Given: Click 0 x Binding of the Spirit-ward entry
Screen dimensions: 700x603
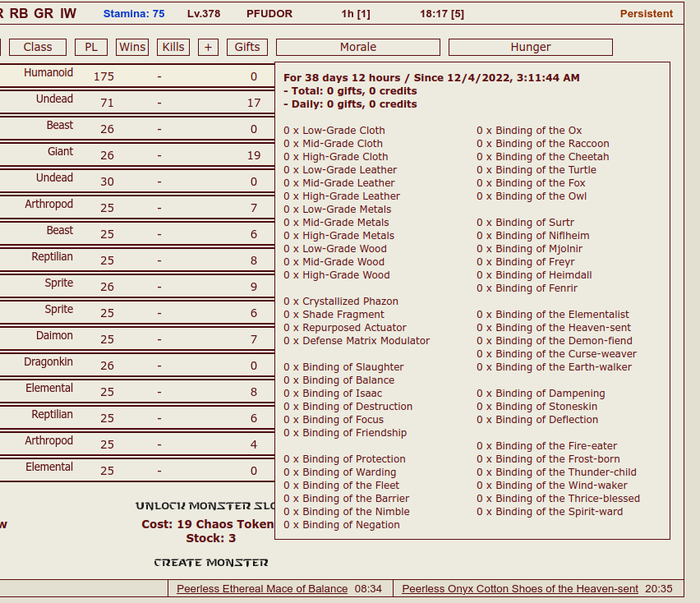Looking at the screenshot, I should [550, 512].
